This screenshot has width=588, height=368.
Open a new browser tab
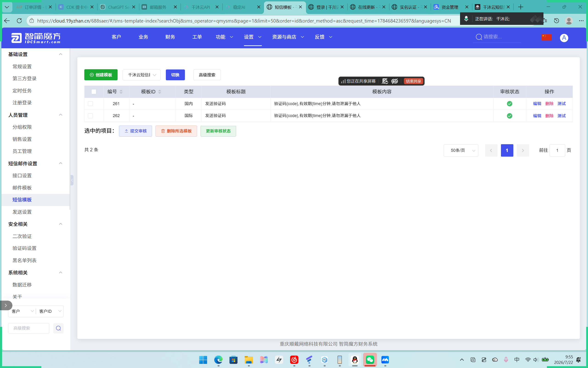pos(520,7)
